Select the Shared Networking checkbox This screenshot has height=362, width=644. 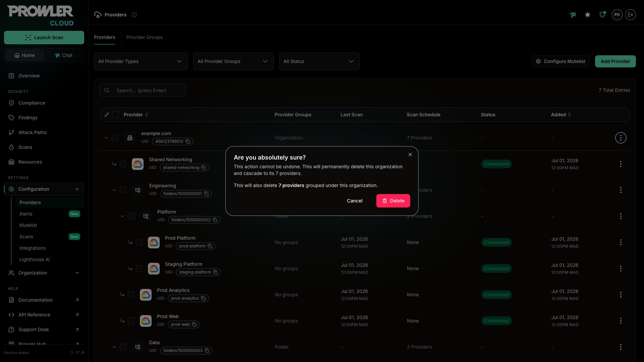[x=123, y=164]
